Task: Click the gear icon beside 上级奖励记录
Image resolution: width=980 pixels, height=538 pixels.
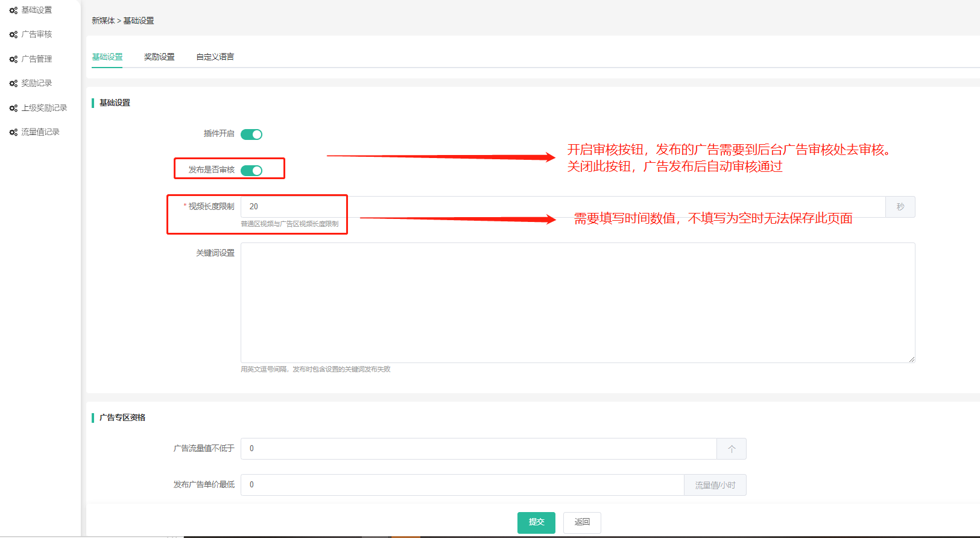Action: 13,108
